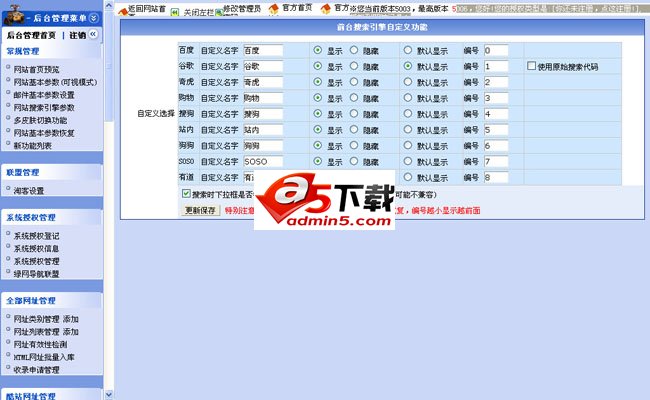The width and height of the screenshot is (650, 400).
Task: Toggle the 搜索时下拉框 checkbox
Action: (x=186, y=194)
